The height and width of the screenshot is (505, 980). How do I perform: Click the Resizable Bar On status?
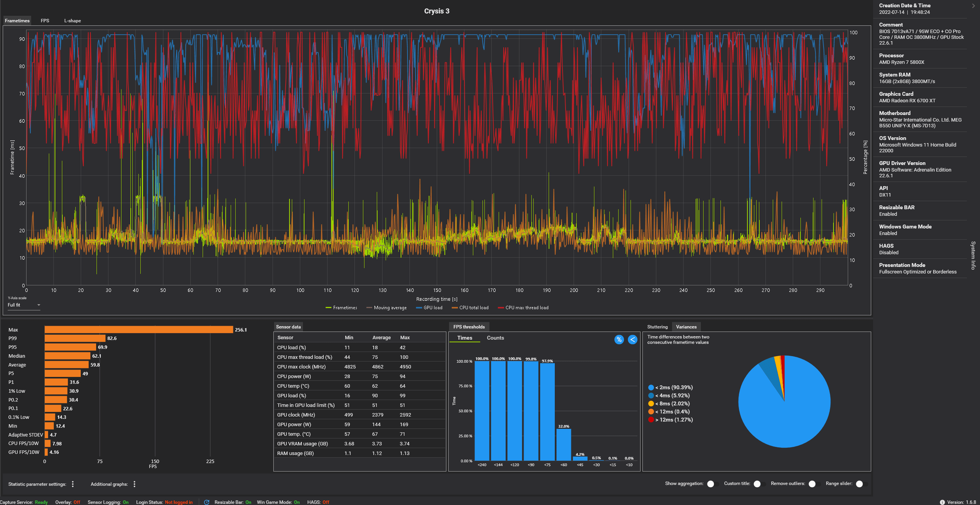point(233,502)
